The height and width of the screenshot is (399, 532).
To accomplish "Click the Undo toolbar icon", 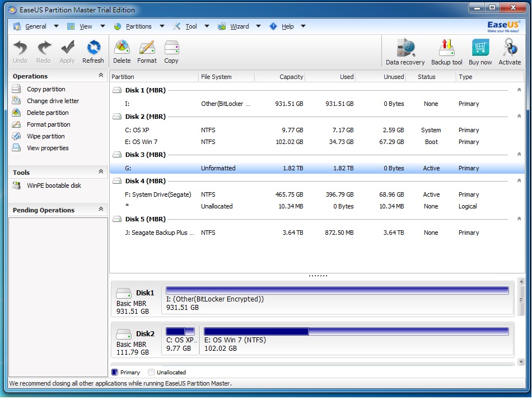I will [20, 48].
